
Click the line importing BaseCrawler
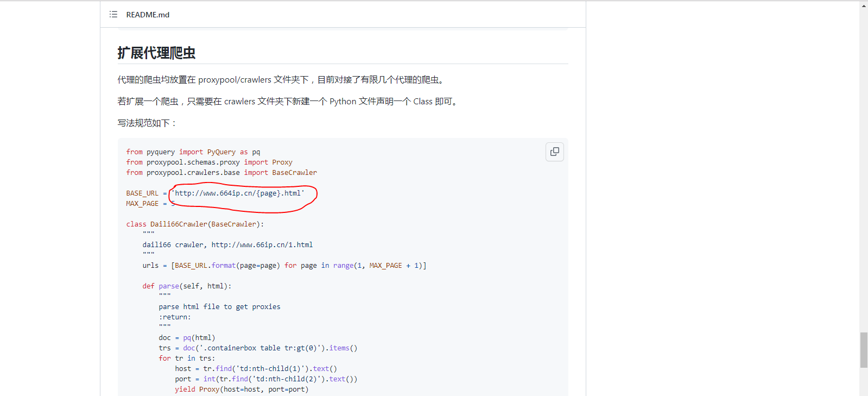[221, 173]
